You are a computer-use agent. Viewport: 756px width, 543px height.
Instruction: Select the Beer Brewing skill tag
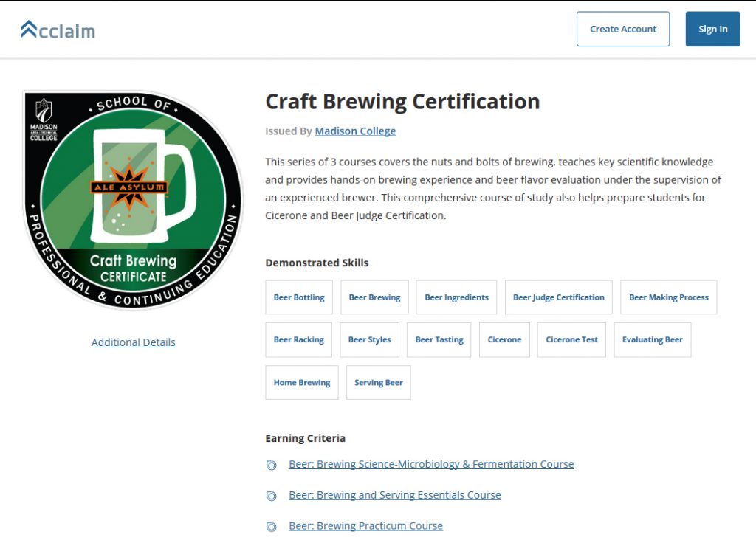coord(374,297)
